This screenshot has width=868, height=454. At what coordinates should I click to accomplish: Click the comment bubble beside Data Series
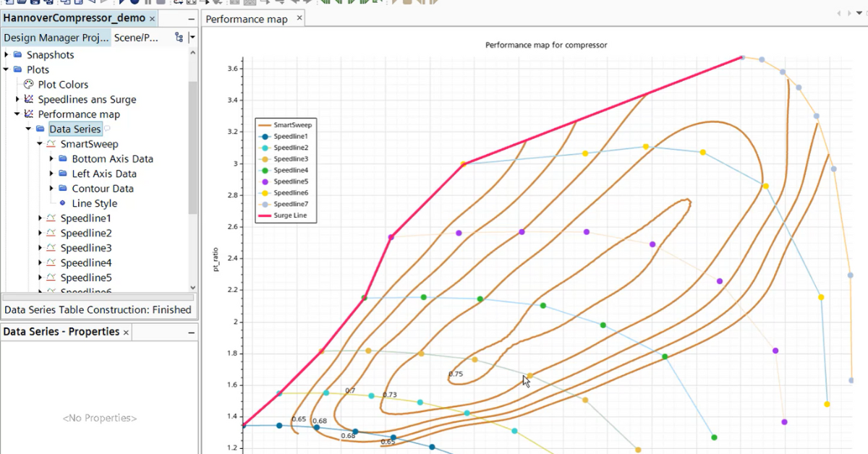point(106,129)
